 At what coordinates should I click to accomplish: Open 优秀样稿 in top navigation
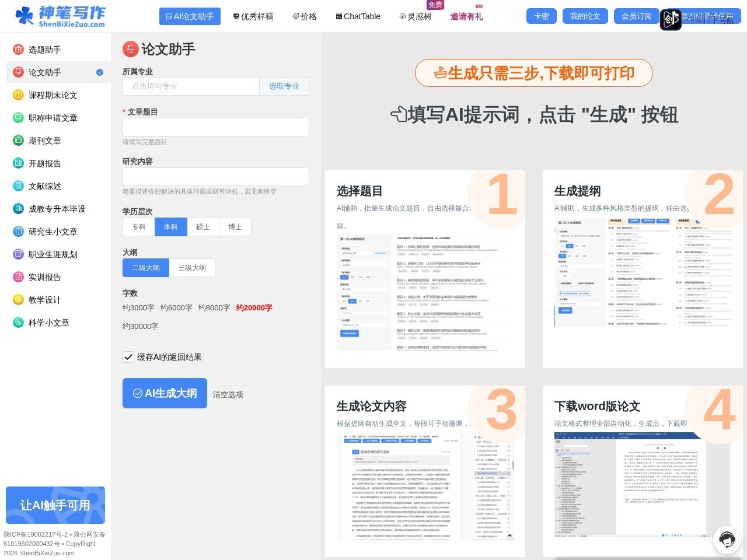[253, 16]
